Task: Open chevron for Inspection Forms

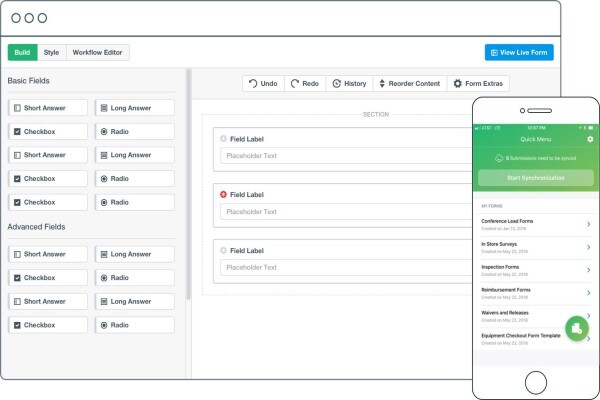Action: [589, 270]
